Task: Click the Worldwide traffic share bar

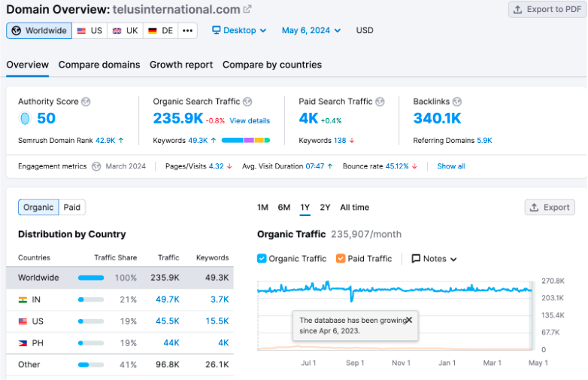Action: [x=91, y=278]
